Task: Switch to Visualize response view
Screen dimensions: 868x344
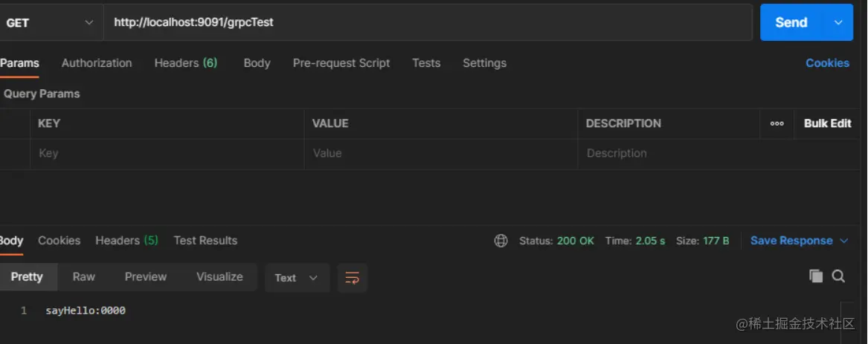Action: 219,276
